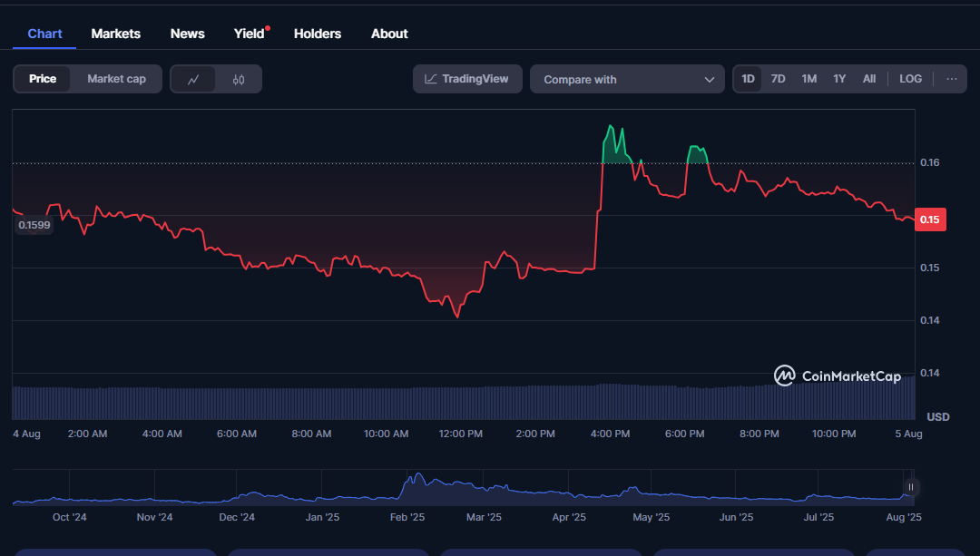
Task: Select the 1Y time range
Action: tap(839, 79)
